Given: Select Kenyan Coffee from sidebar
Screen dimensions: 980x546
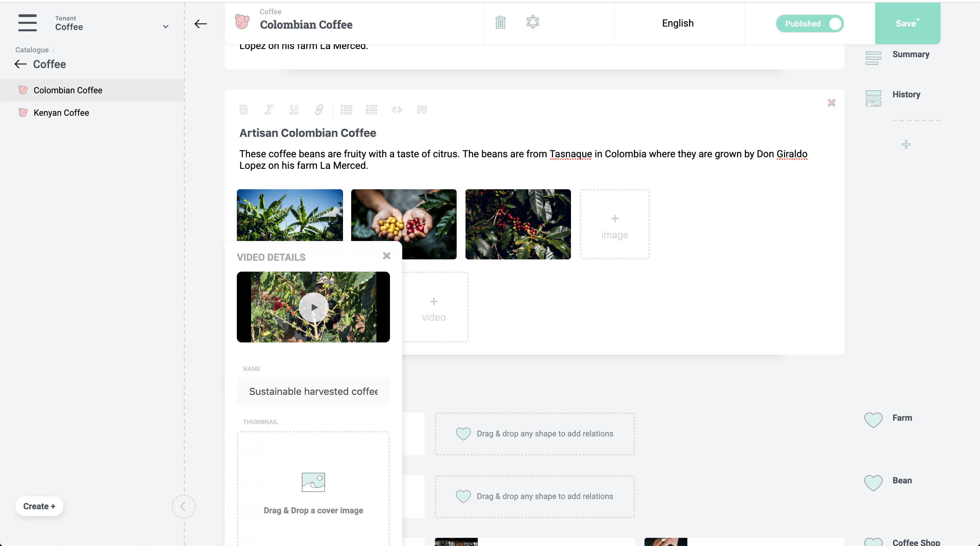Looking at the screenshot, I should point(61,112).
